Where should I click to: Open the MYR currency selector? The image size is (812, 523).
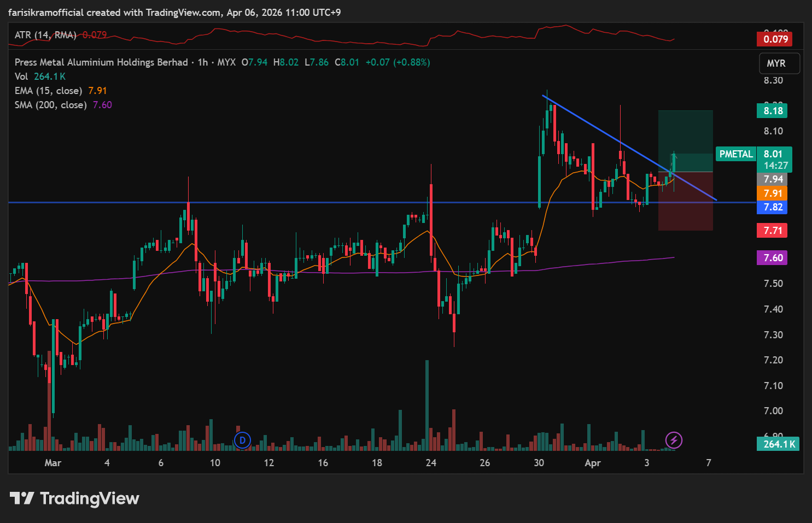click(779, 63)
